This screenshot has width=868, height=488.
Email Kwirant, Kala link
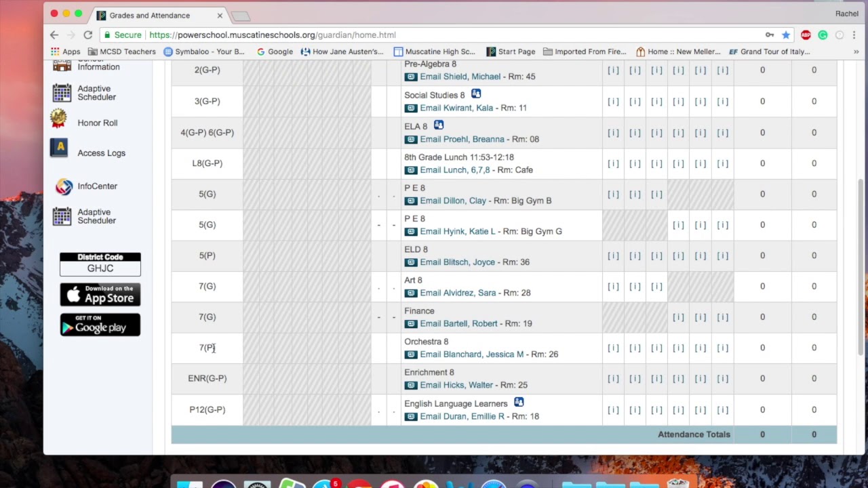coord(456,108)
